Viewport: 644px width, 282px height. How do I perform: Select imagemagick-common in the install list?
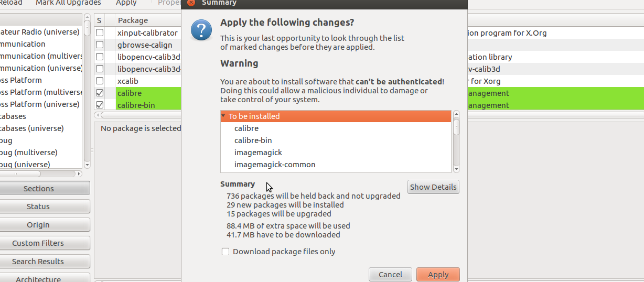tap(275, 165)
